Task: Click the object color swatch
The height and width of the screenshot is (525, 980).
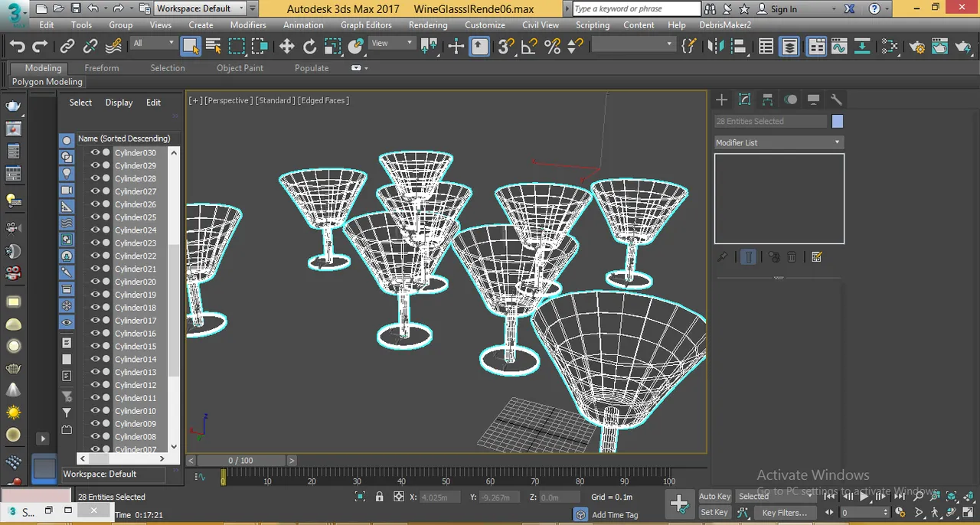Action: point(838,121)
